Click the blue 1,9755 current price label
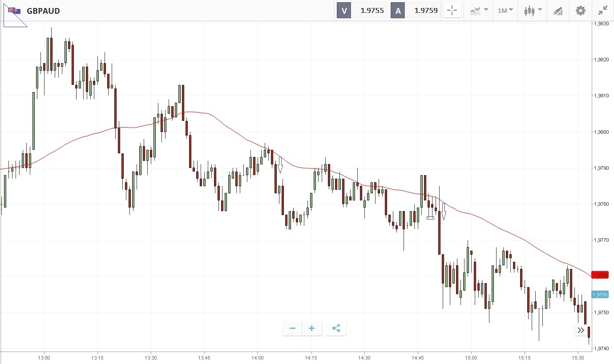Screen dimensions: 614x364 pos(600,294)
